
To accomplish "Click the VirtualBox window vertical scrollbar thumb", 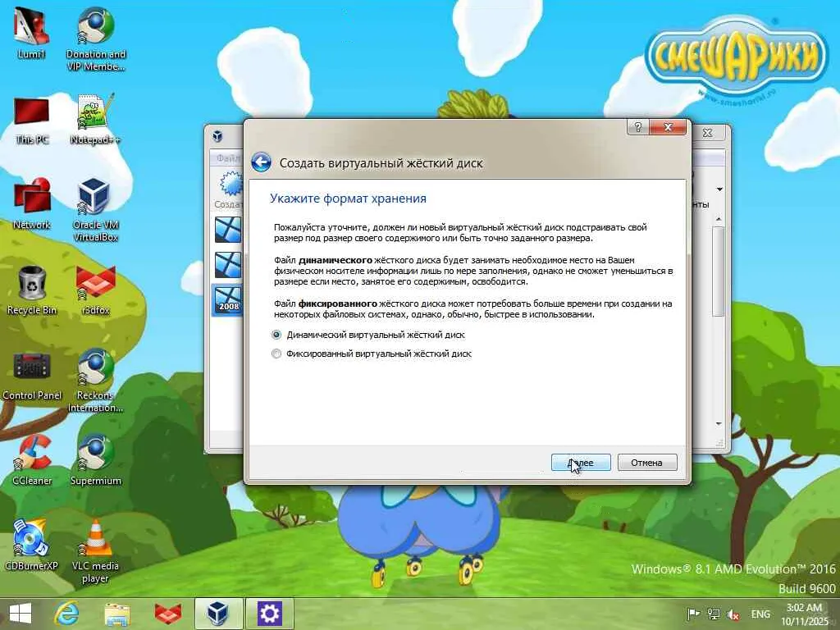I will click(719, 271).
